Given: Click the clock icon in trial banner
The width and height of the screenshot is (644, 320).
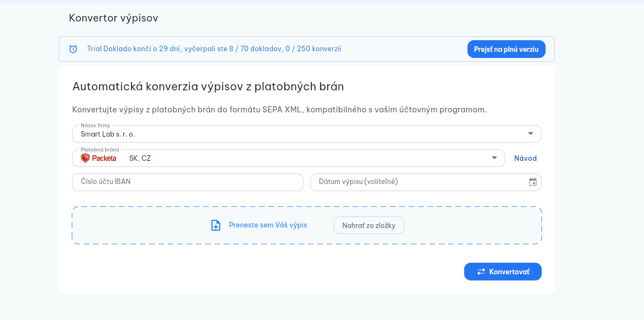Looking at the screenshot, I should tap(73, 49).
